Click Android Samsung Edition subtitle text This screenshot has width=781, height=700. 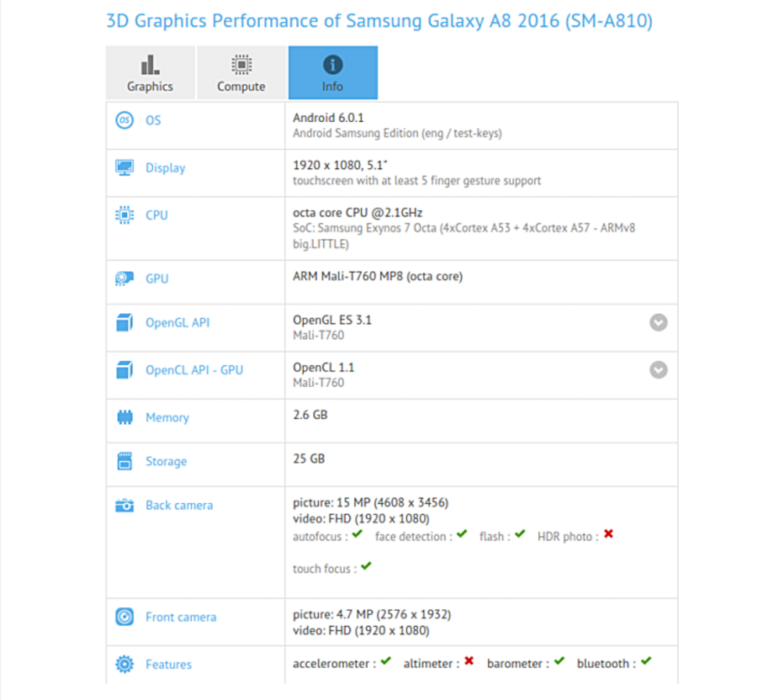[398, 134]
